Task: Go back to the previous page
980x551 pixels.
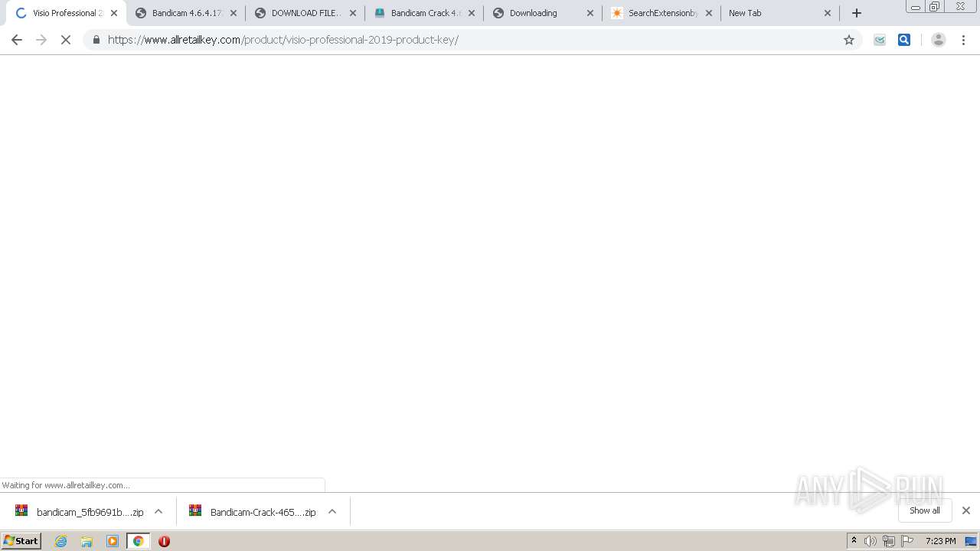Action: point(17,40)
